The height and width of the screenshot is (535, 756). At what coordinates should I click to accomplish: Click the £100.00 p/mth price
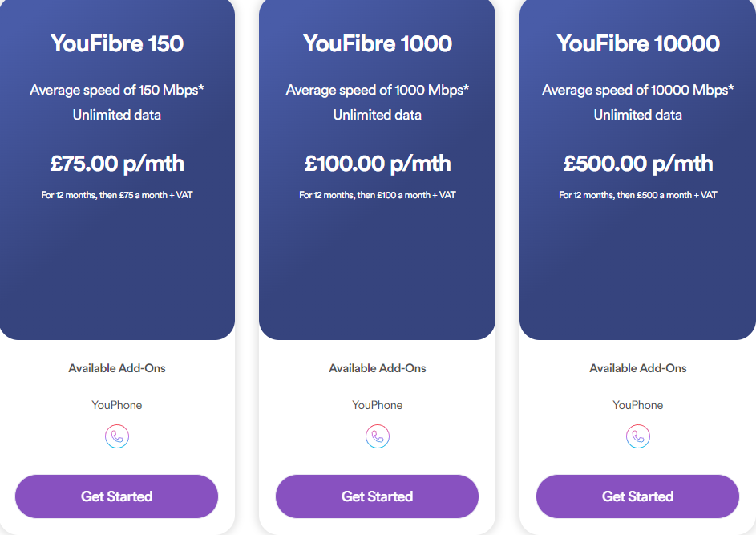pyautogui.click(x=378, y=164)
